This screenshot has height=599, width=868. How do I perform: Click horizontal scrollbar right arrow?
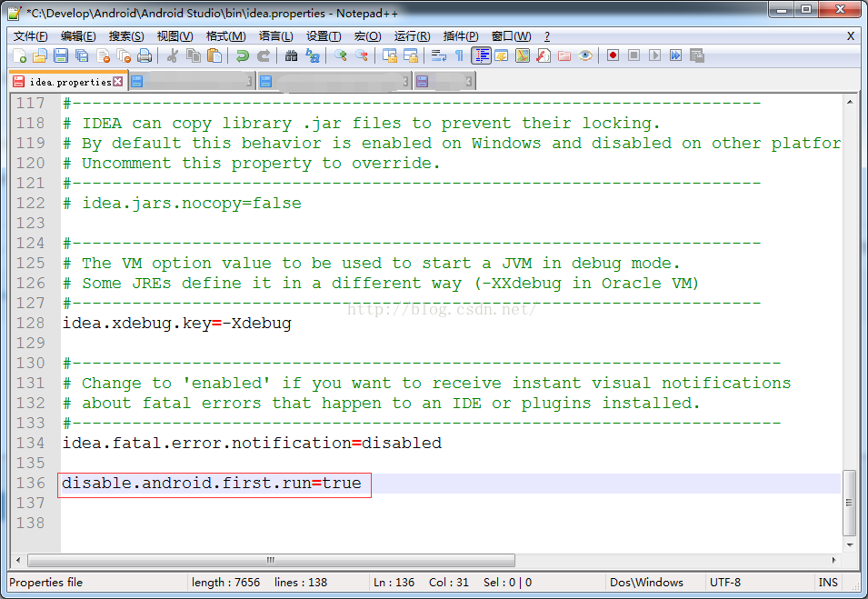tap(833, 560)
